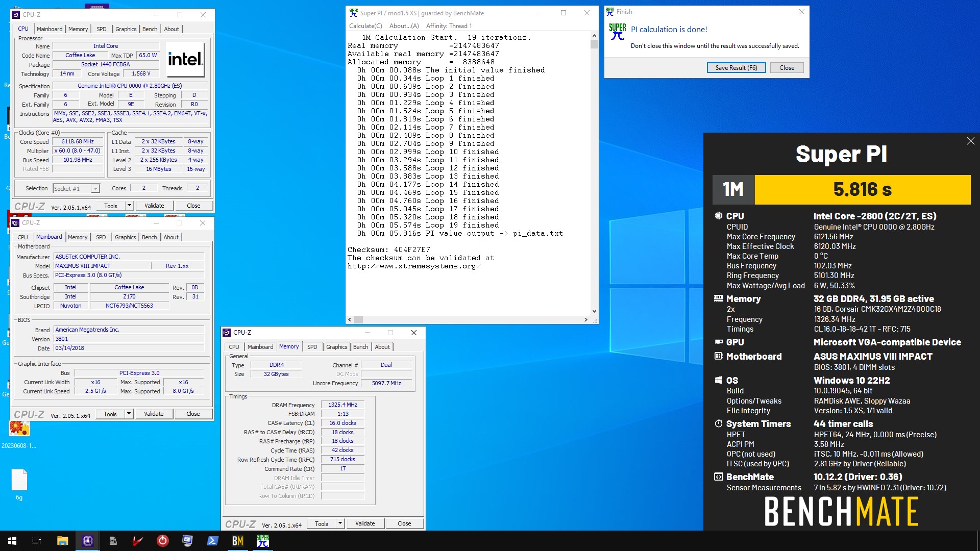
Task: Click the Windows OS icon in BenchMate panel
Action: (718, 380)
